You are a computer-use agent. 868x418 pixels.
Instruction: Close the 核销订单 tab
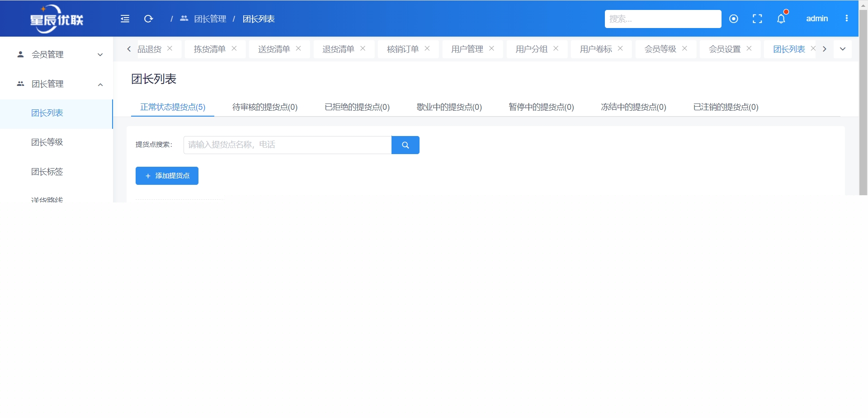[x=427, y=48]
